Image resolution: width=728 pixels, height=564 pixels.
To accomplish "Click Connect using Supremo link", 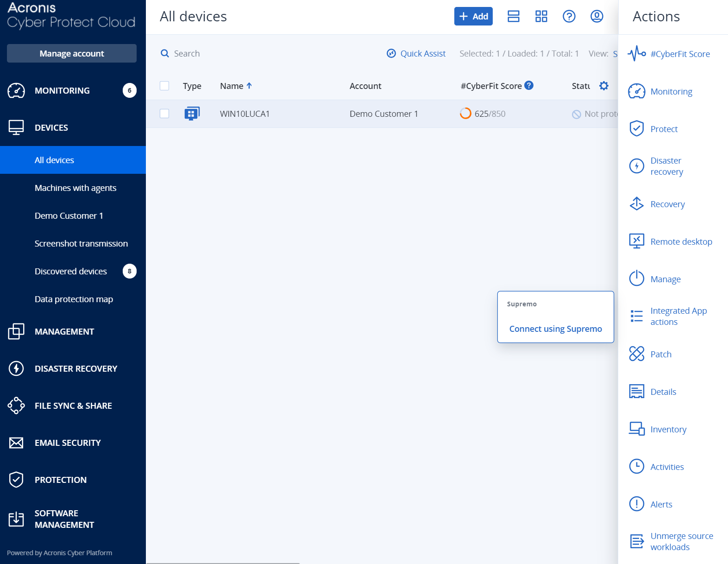I will pyautogui.click(x=556, y=329).
